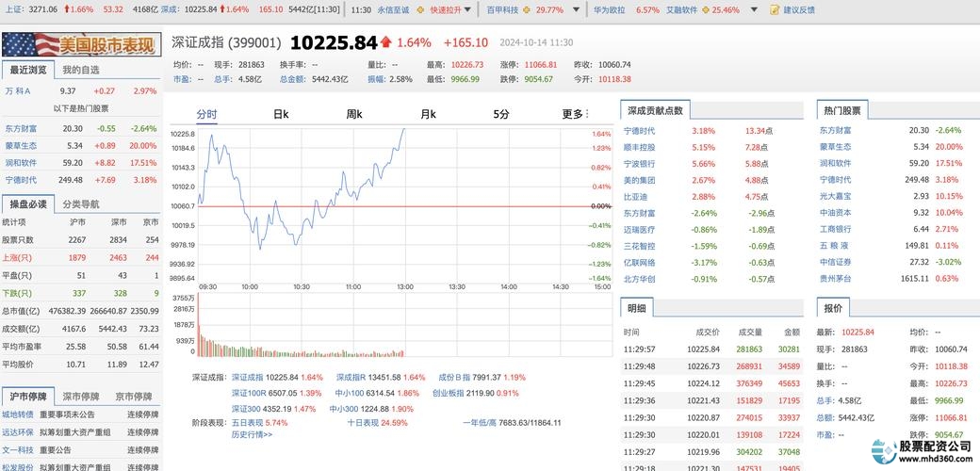Click the 中小300 index link
The image size is (980, 471).
(x=344, y=409)
